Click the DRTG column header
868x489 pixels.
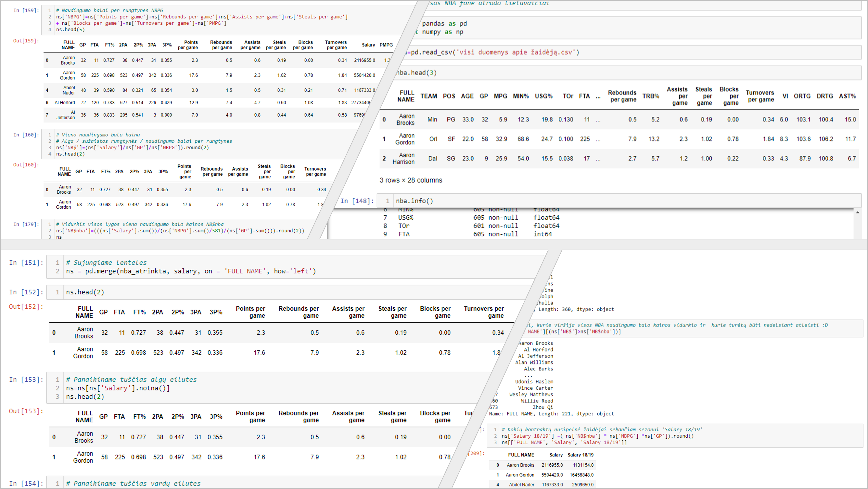click(x=824, y=96)
